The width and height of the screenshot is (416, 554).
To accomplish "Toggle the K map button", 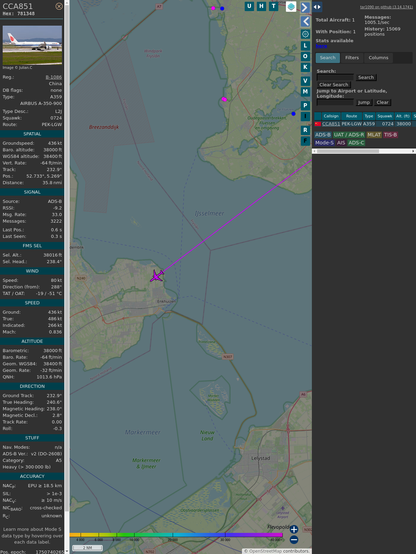I will [x=305, y=67].
